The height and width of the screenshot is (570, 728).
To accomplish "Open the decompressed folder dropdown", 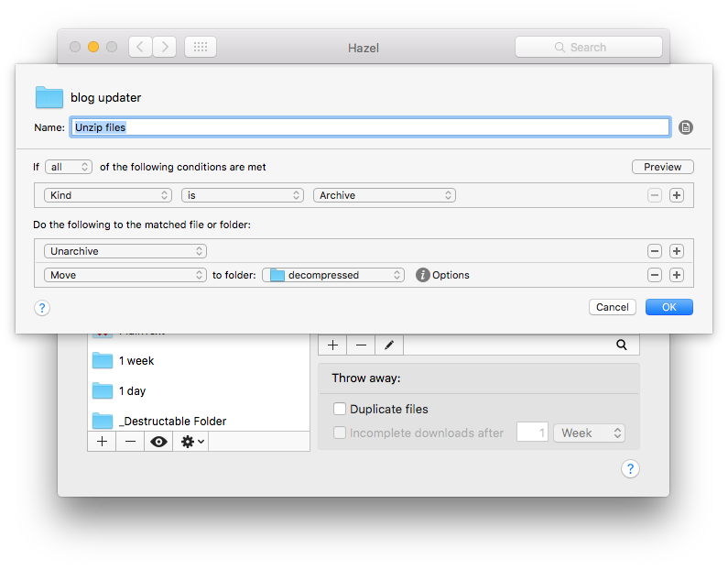I will [333, 275].
